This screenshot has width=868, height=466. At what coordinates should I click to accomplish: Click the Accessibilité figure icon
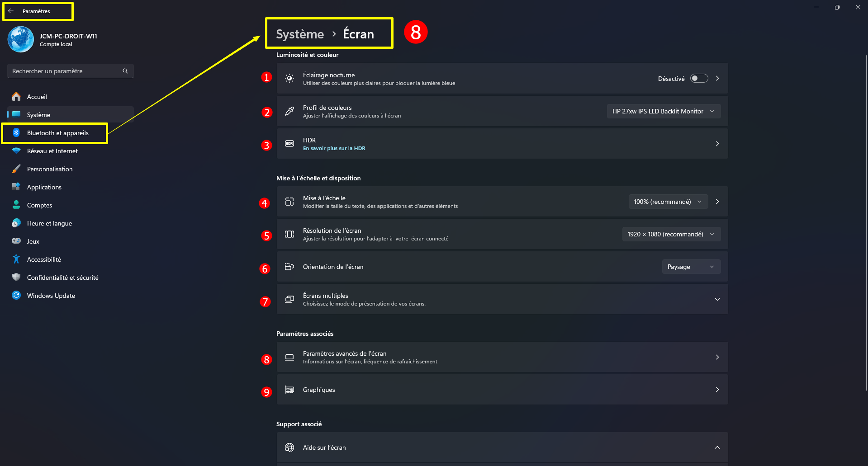coord(16,259)
